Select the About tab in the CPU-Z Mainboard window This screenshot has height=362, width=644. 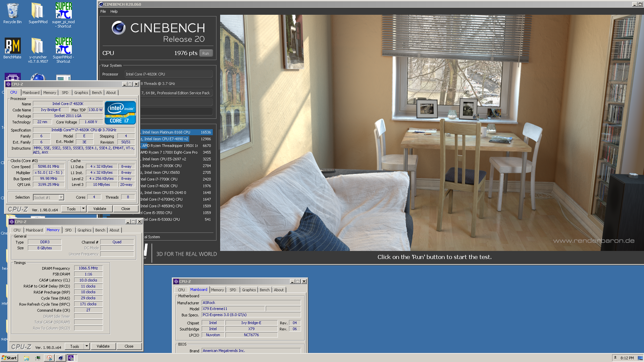tap(279, 290)
